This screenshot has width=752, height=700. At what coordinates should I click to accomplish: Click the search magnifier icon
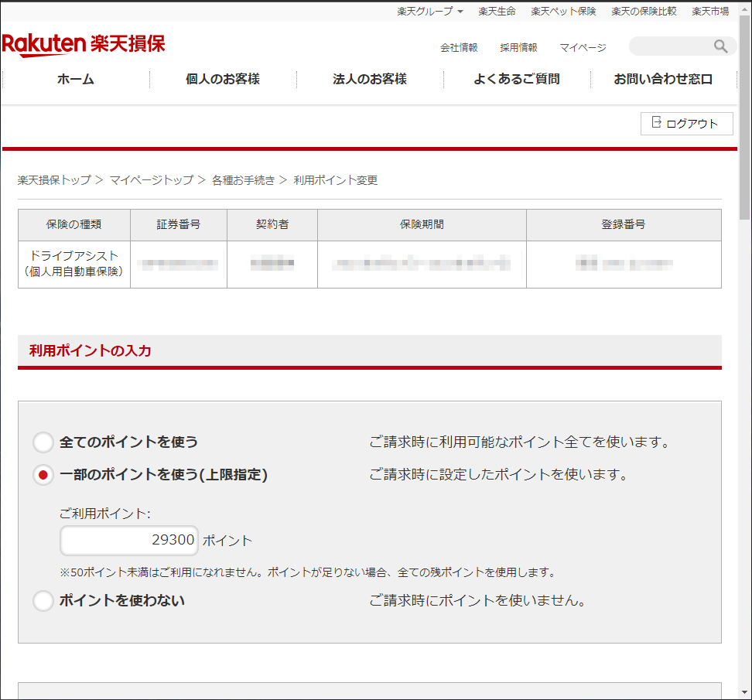point(720,46)
